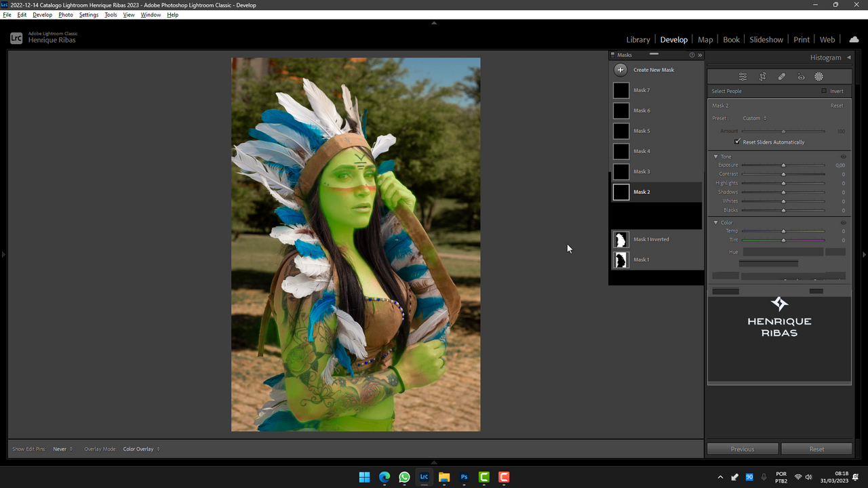Click the Previous button
Viewport: 868px width, 488px height.
pyautogui.click(x=743, y=449)
